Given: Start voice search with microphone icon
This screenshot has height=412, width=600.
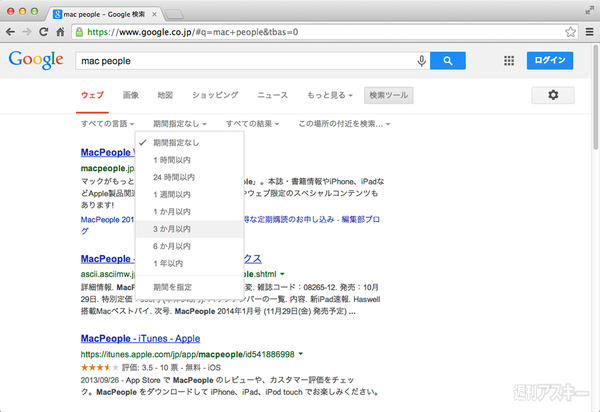Looking at the screenshot, I should 421,61.
